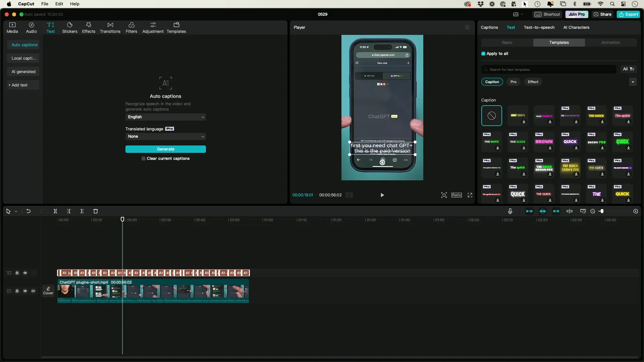Image resolution: width=644 pixels, height=362 pixels.
Task: Click the delete left split tool icon
Action: [69, 211]
